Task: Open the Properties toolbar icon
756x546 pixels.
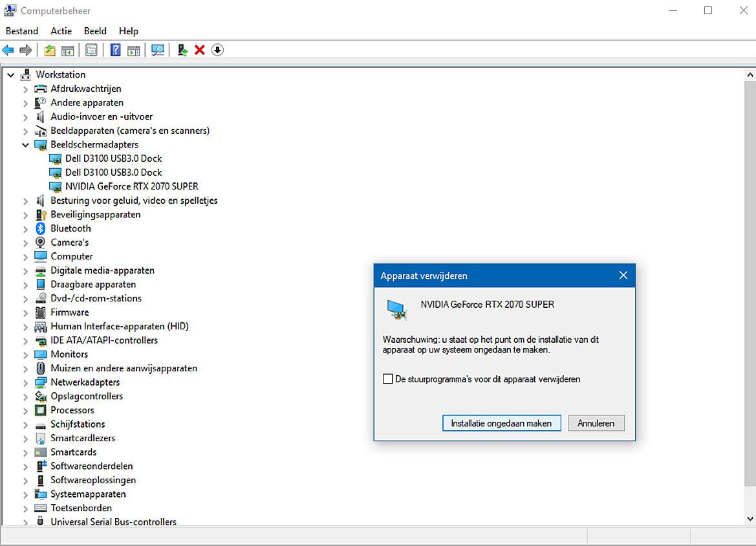Action: pyautogui.click(x=91, y=50)
